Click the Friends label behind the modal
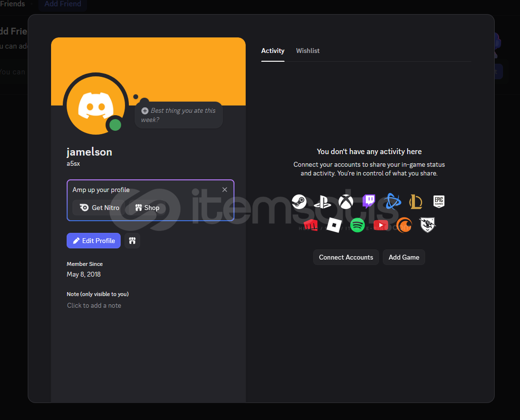The image size is (520, 420). click(x=13, y=4)
